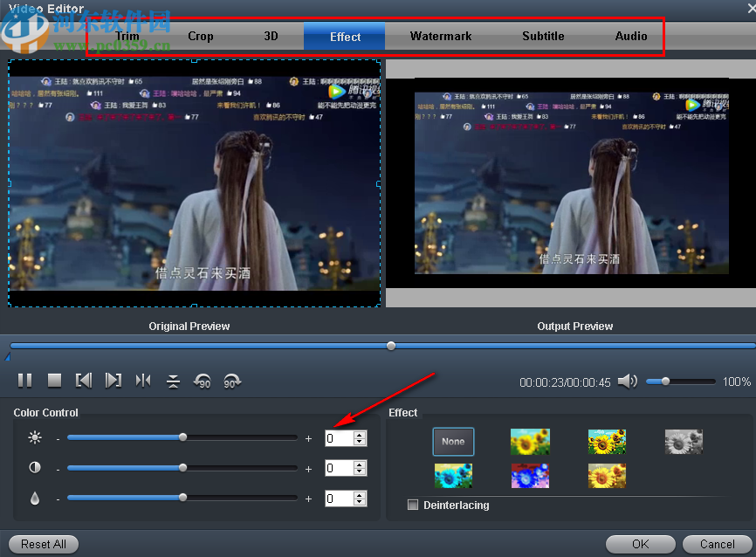Screen dimensions: 756x557
Task: Jump to the next frame
Action: click(x=113, y=380)
